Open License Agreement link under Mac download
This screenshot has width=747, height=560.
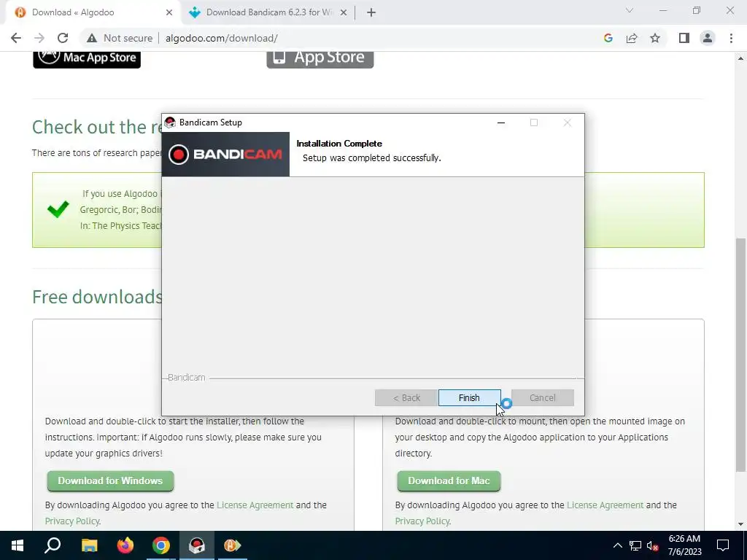(605, 505)
